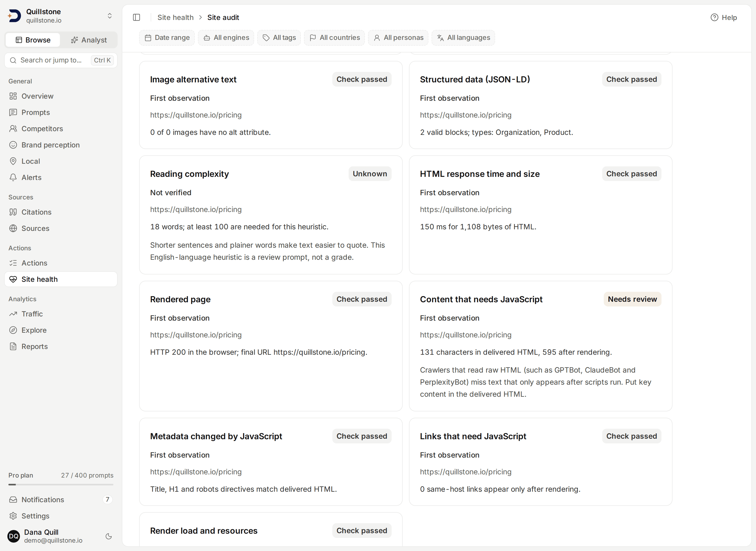
Task: Click the Pro plan prompts usage bar
Action: point(61,484)
